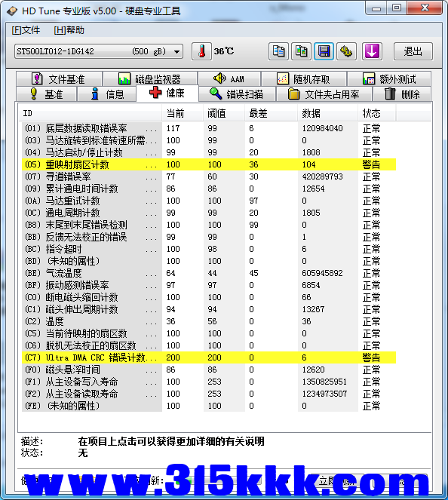448x500 pixels.
Task: Click the copy screenshot to clipboard icon
Action: (x=302, y=51)
